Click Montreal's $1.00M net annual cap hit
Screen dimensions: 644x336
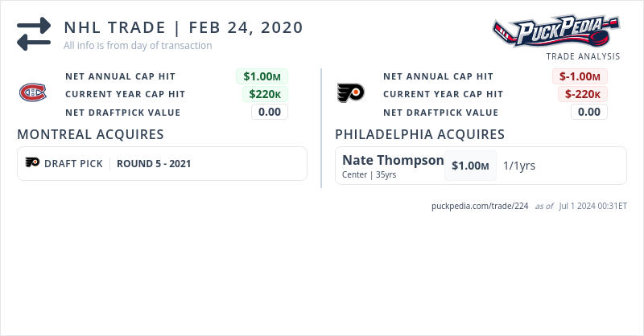point(262,76)
